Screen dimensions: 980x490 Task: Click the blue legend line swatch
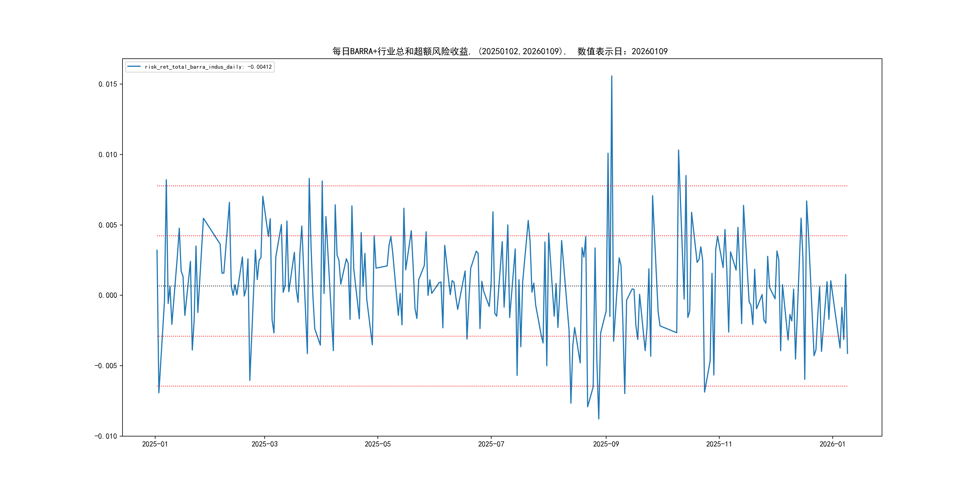coord(134,67)
